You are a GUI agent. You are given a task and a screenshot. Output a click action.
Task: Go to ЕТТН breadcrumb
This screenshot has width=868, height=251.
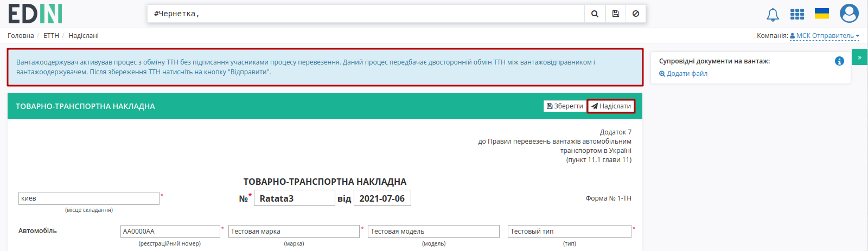[x=51, y=36]
